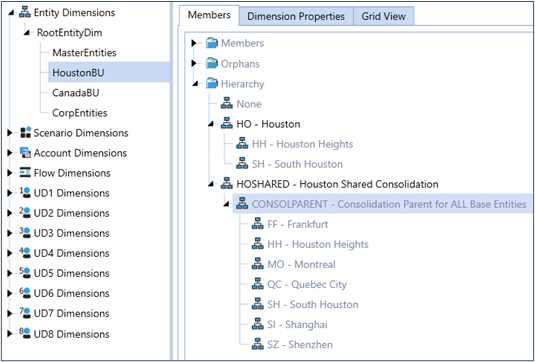Expand the Members folder
Image resolution: width=535 pixels, height=362 pixels.
click(194, 43)
